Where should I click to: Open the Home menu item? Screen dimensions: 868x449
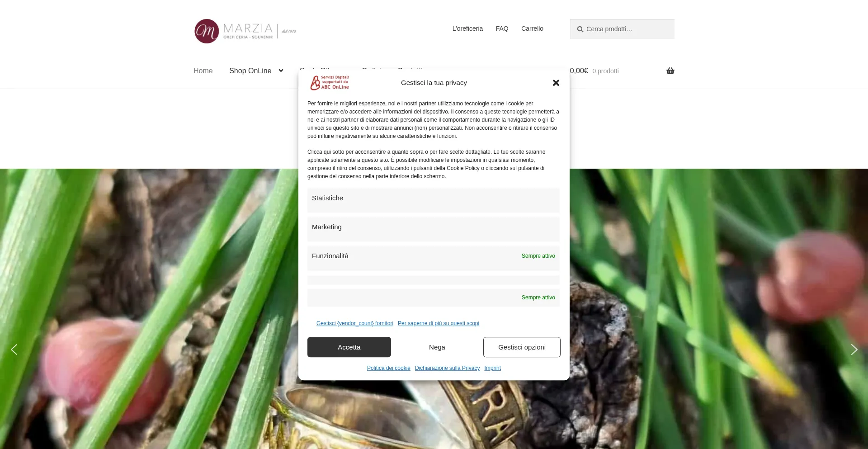[203, 71]
